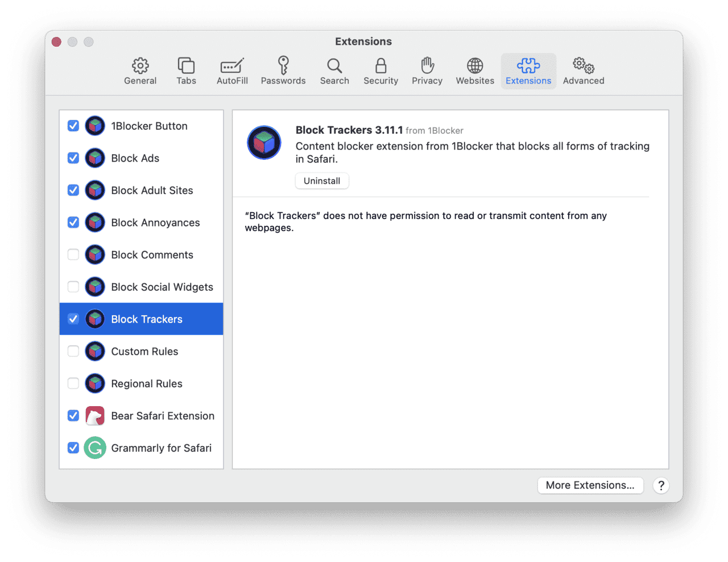The image size is (728, 562).
Task: Enable the Custom Rules extension
Action: (x=73, y=351)
